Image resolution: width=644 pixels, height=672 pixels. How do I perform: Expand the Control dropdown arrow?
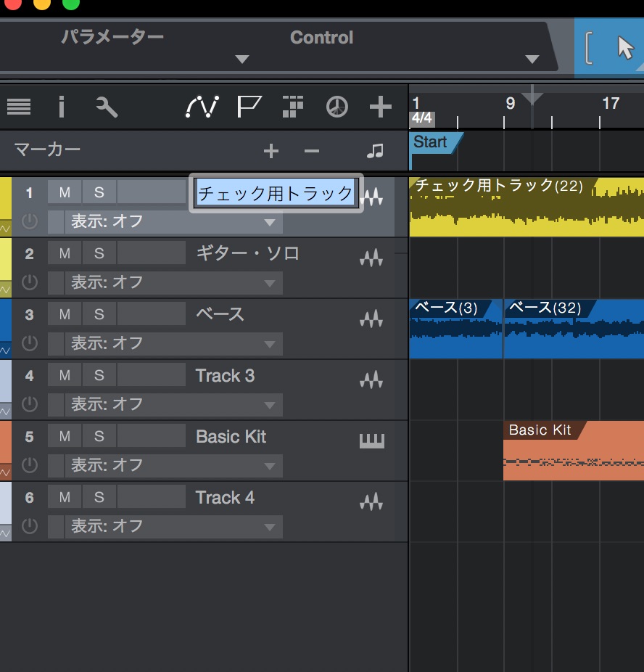pyautogui.click(x=532, y=60)
